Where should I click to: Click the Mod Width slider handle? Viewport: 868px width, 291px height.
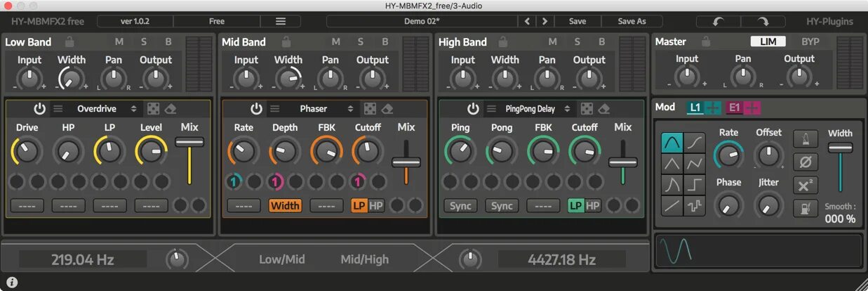pos(840,148)
